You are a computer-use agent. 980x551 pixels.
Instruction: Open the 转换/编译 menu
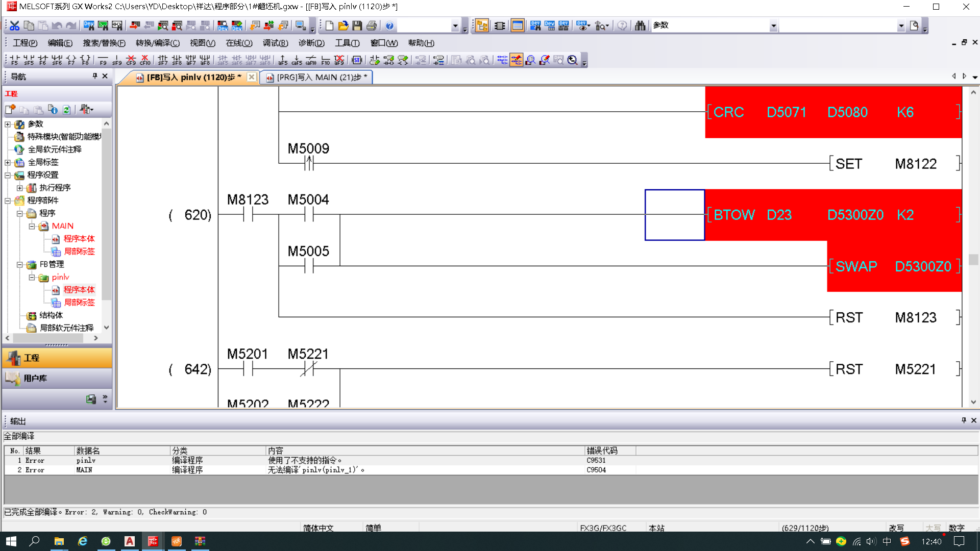tap(157, 43)
